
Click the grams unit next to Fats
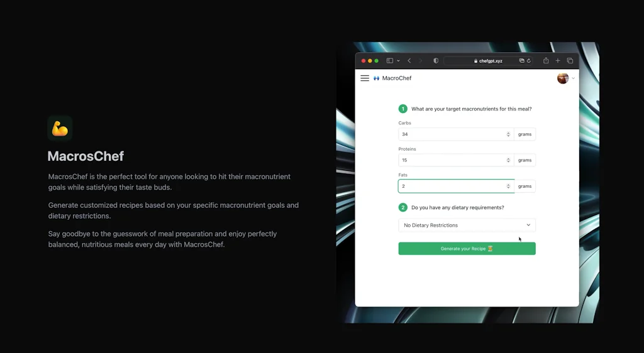525,186
